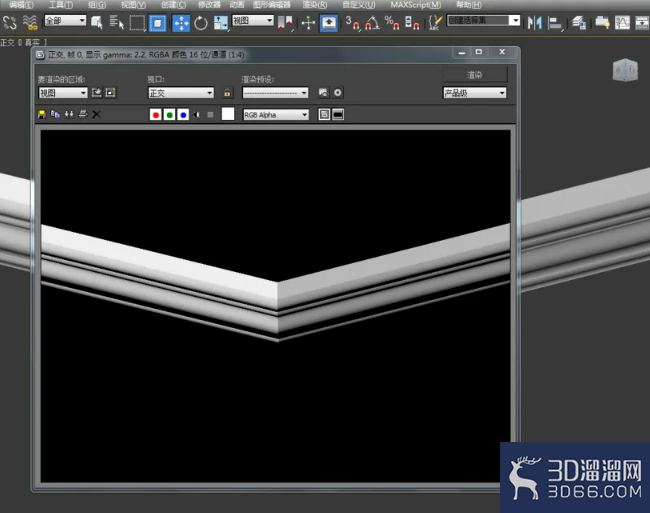Toggle the monochrome display button
The height and width of the screenshot is (513, 650).
tap(210, 115)
